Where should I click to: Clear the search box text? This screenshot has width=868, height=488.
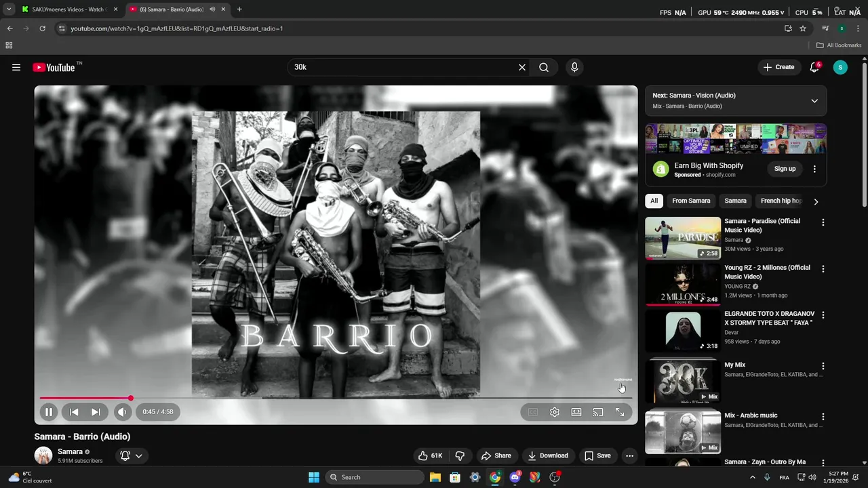click(522, 67)
